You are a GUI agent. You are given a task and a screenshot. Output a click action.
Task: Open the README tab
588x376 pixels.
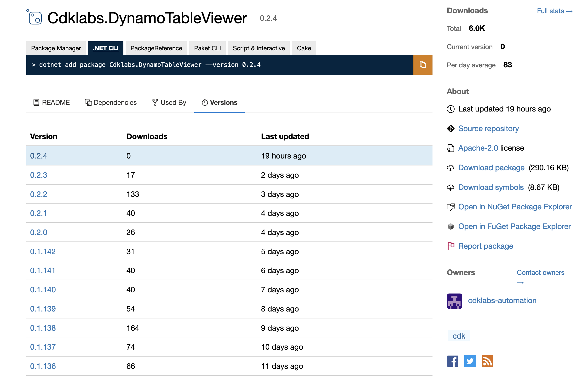click(51, 102)
